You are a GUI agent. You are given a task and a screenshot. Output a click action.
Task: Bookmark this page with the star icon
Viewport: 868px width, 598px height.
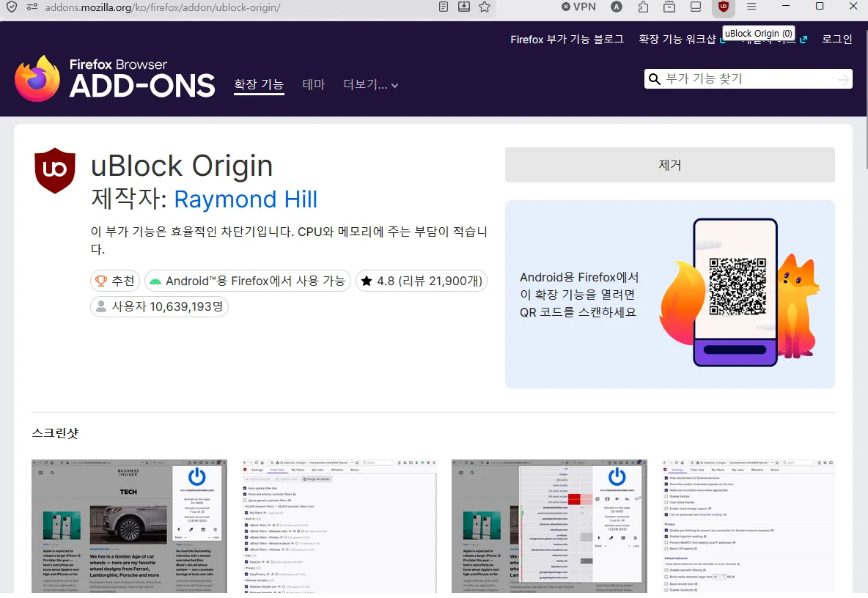(x=485, y=7)
